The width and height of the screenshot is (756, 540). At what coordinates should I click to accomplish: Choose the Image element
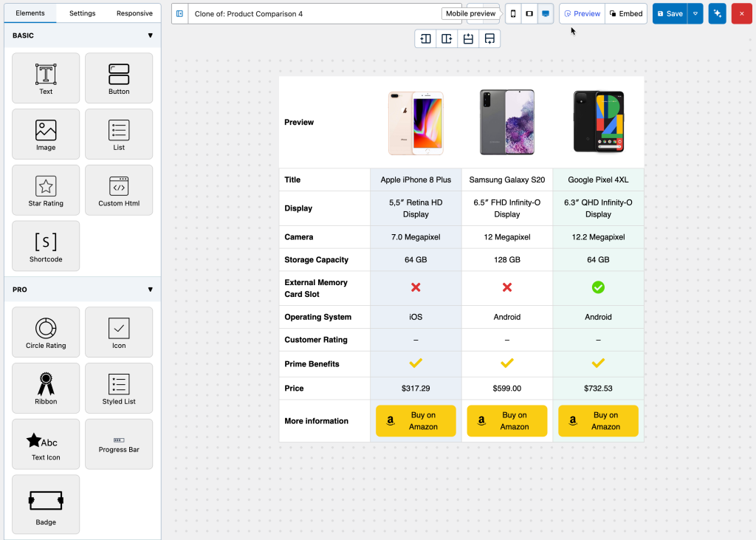[46, 134]
